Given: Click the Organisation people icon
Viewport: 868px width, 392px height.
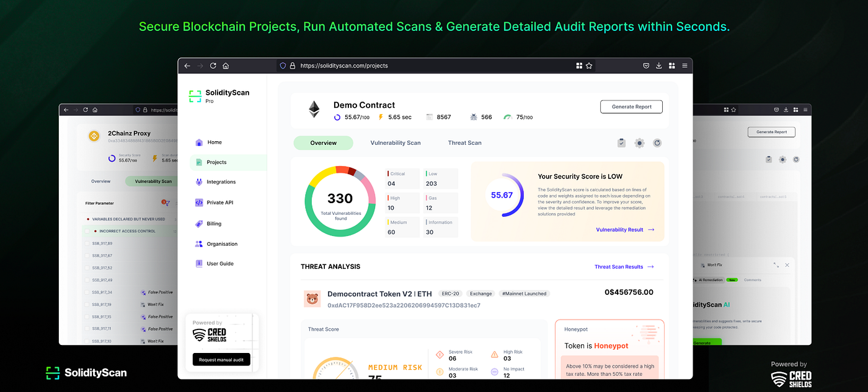Looking at the screenshot, I should click(x=199, y=244).
